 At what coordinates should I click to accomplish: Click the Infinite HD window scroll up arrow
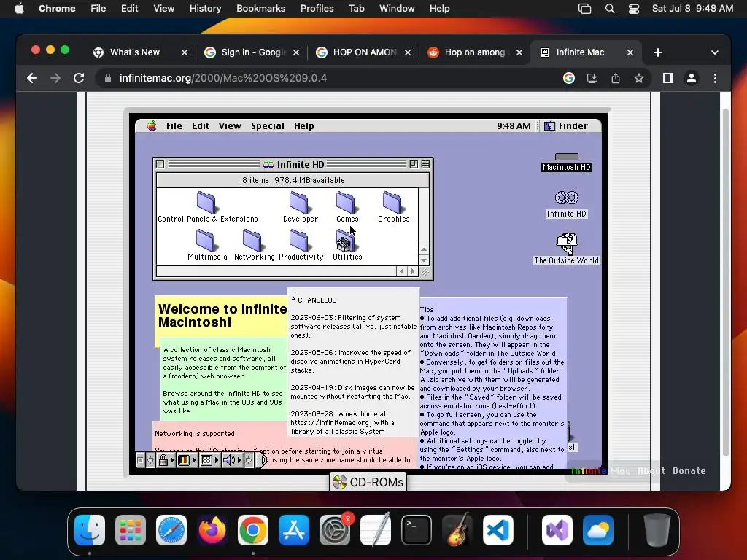[x=424, y=249]
